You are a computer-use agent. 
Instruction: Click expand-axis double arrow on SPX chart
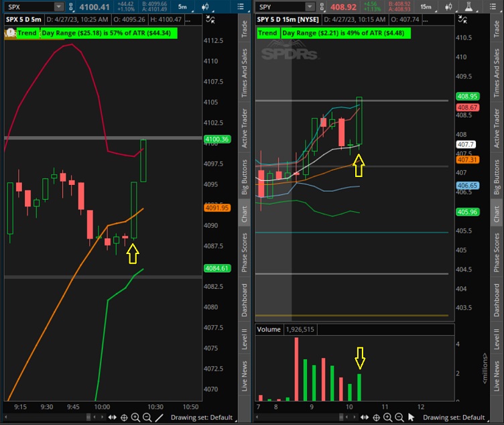112,417
